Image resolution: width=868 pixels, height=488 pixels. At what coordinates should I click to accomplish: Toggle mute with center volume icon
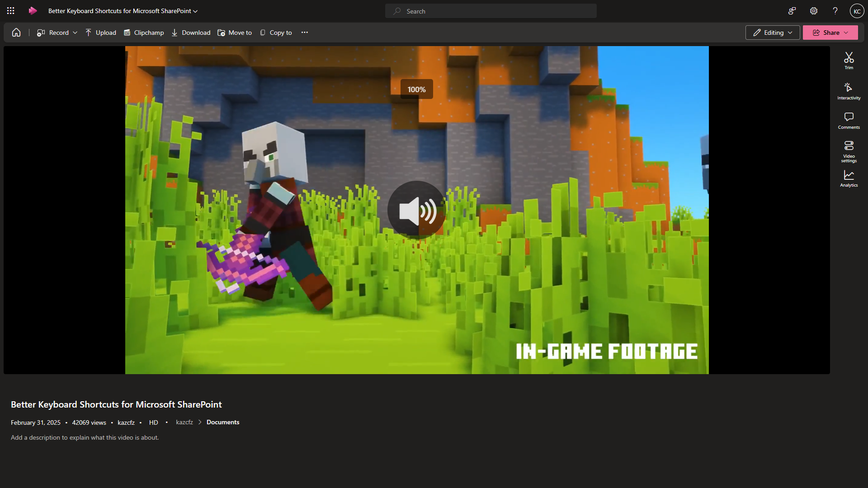[x=416, y=210]
